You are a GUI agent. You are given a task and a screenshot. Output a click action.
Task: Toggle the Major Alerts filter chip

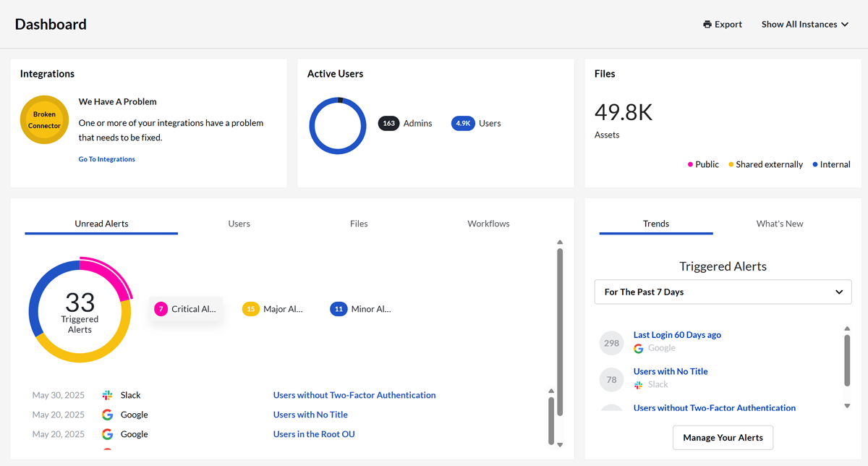click(273, 309)
